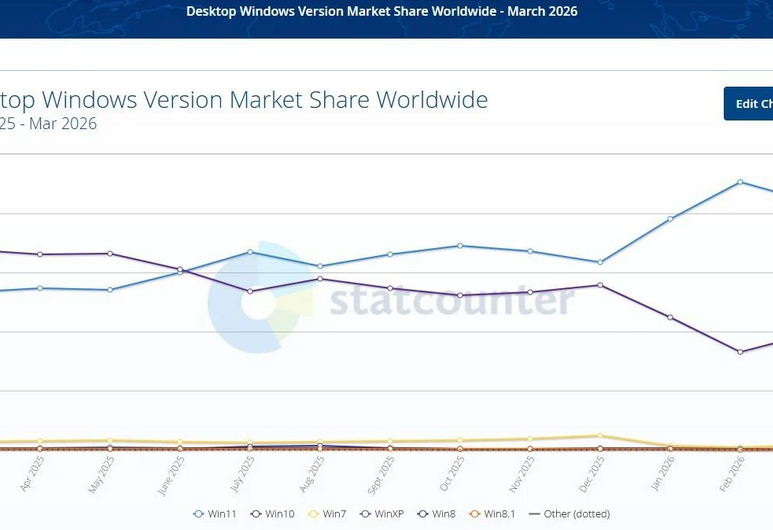Click the Win10 data point for Feb 2026
This screenshot has width=773, height=530.
740,352
